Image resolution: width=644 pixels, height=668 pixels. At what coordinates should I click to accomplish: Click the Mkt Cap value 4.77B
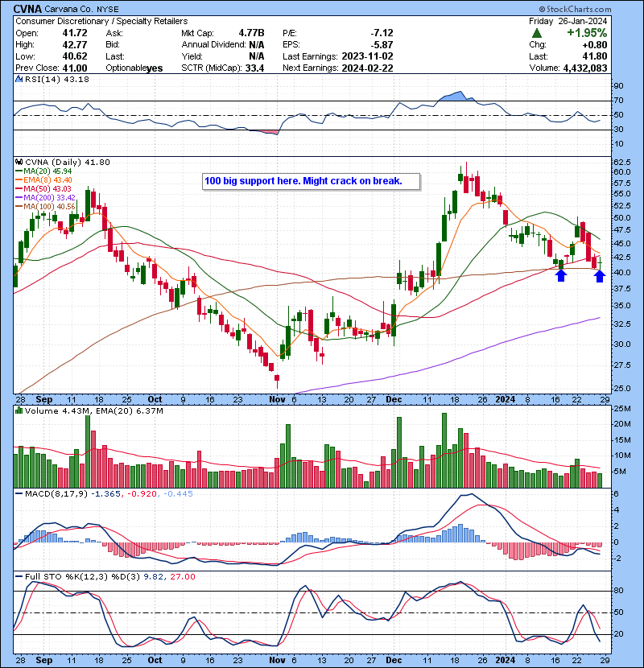(x=251, y=33)
